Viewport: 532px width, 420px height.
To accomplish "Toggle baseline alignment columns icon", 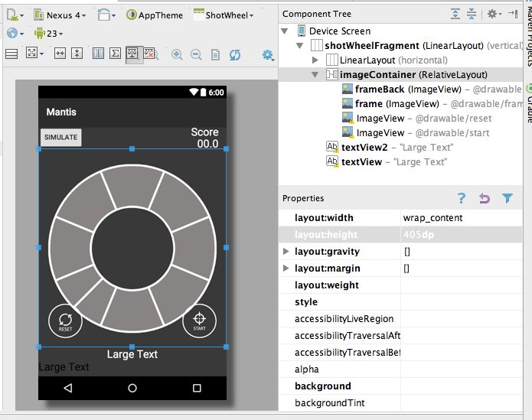I will pyautogui.click(x=98, y=54).
